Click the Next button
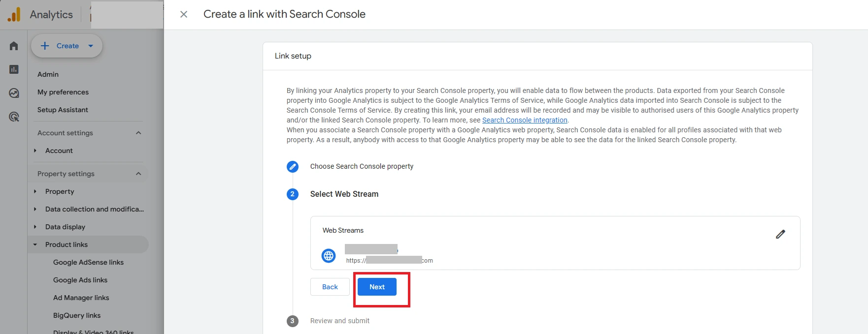This screenshot has height=334, width=868. [x=377, y=286]
